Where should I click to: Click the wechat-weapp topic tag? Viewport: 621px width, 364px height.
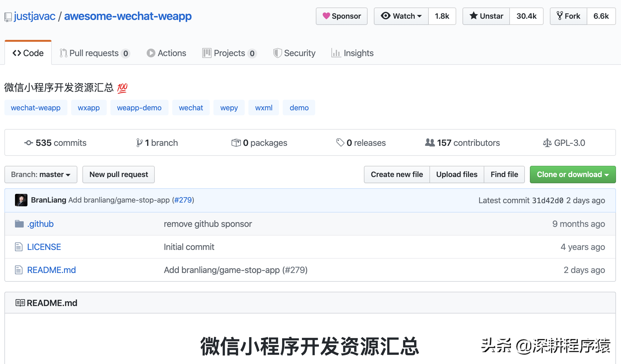point(35,108)
